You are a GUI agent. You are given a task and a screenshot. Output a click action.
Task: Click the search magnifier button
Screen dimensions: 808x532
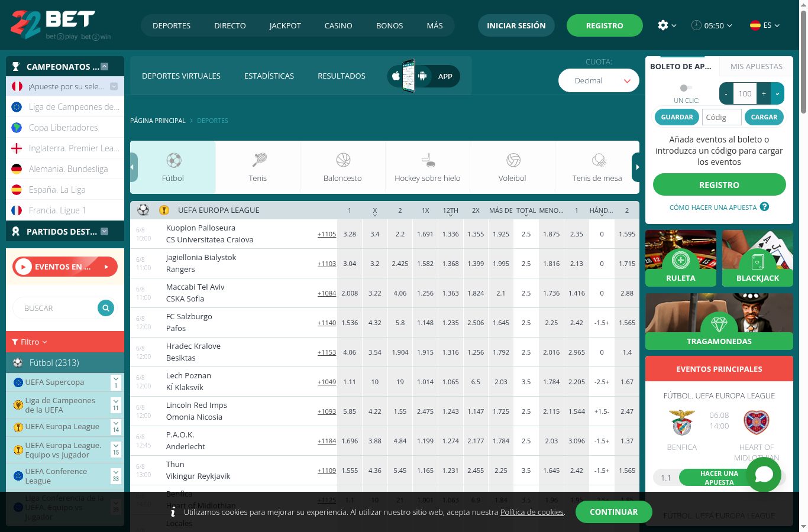(x=106, y=308)
